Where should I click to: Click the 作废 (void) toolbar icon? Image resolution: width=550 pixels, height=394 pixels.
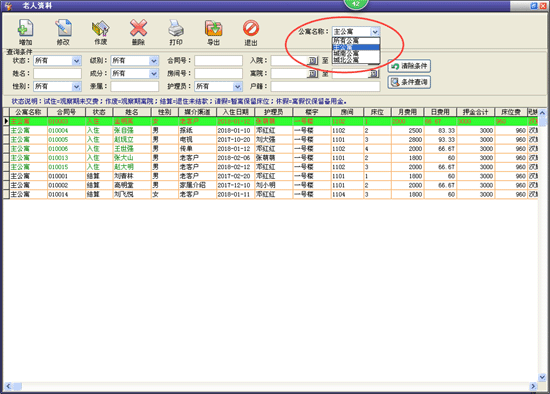[x=101, y=28]
